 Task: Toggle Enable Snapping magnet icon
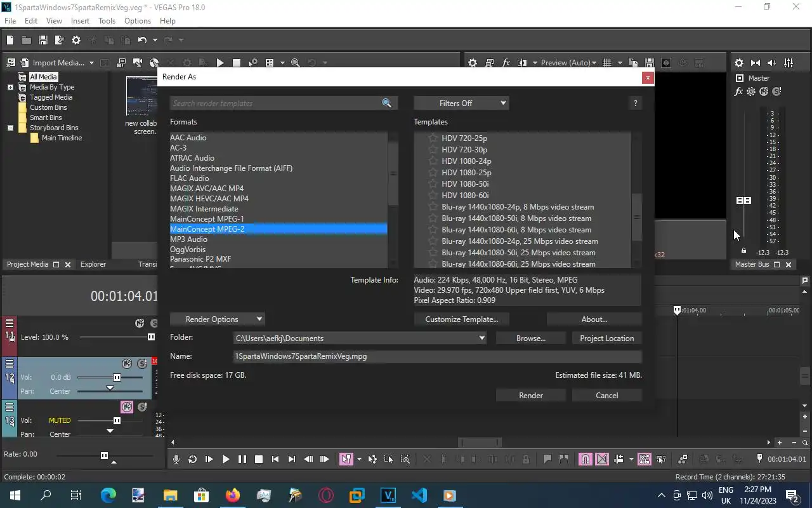point(586,459)
